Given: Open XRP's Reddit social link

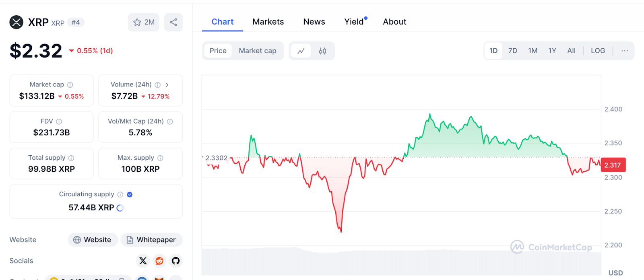Looking at the screenshot, I should click(x=159, y=261).
